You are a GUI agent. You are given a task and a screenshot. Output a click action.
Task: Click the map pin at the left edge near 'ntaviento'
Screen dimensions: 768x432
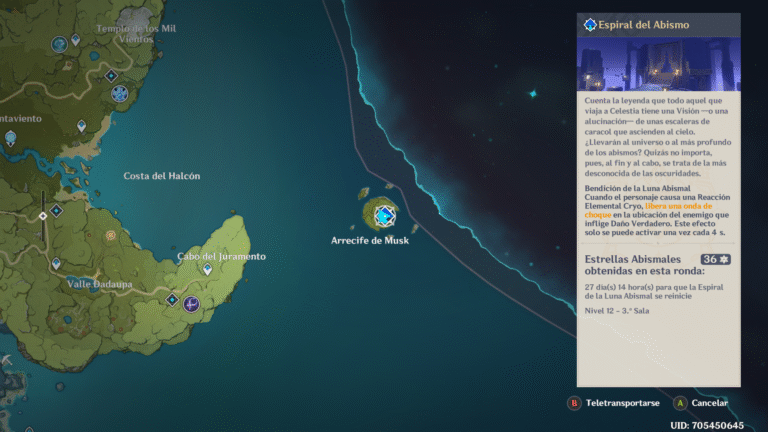(x=10, y=138)
